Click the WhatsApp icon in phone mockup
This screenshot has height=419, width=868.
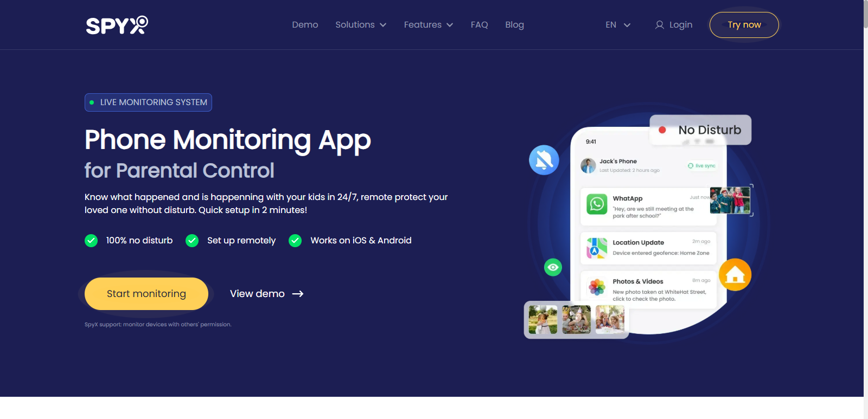coord(597,204)
